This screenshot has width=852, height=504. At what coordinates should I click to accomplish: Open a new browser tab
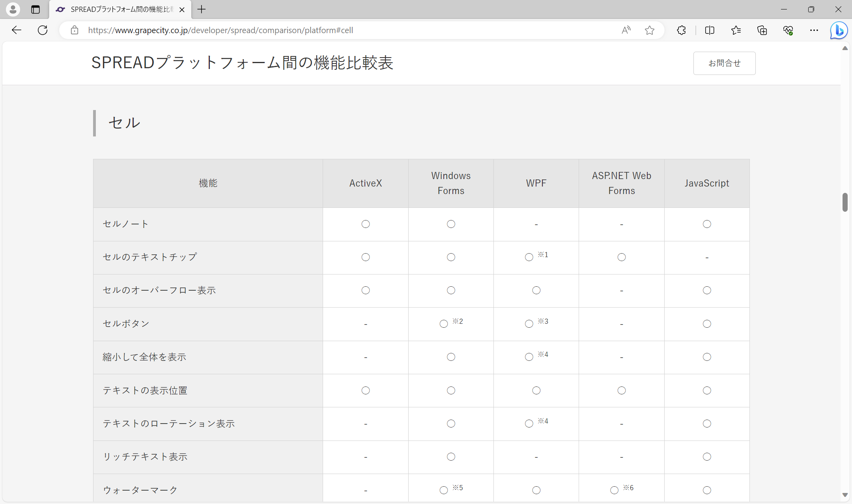tap(202, 9)
